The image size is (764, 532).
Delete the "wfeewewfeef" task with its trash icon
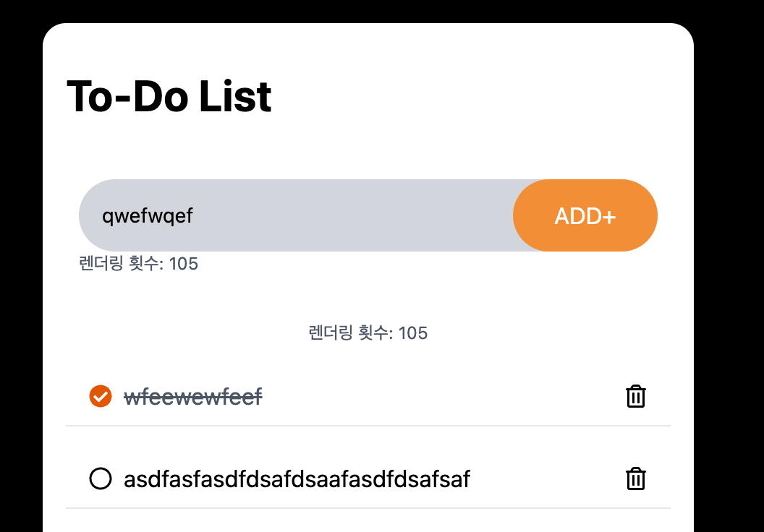[x=635, y=397]
